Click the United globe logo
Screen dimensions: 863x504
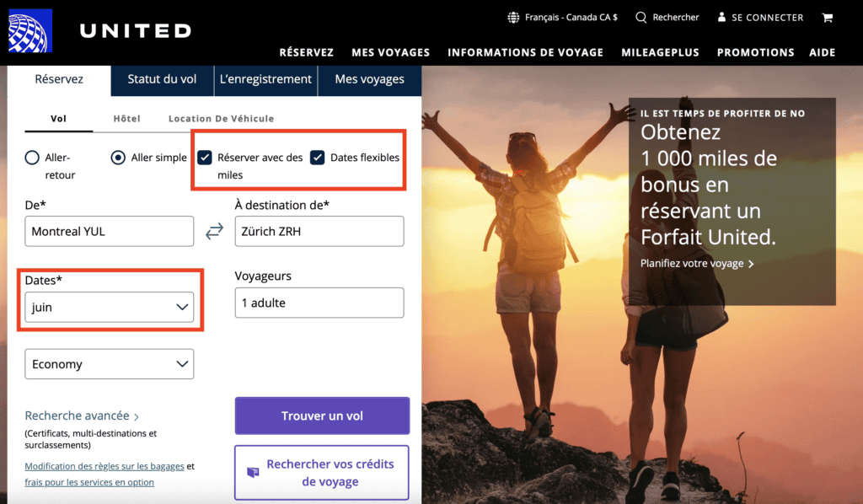point(29,29)
